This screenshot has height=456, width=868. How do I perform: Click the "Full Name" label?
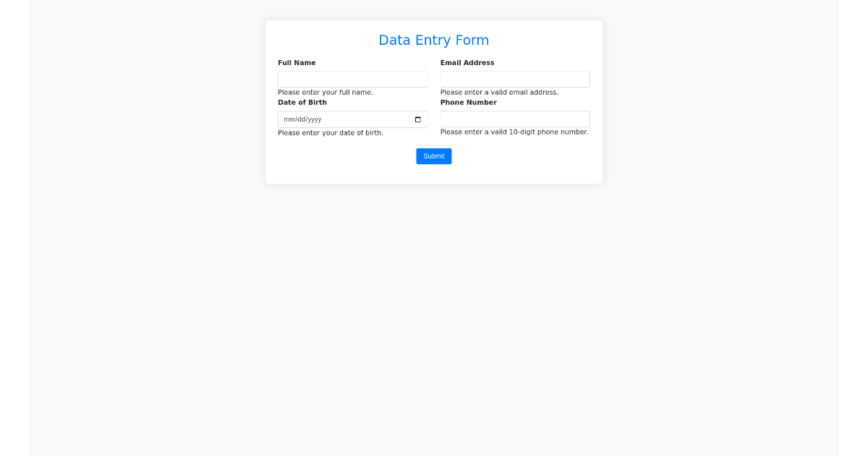(297, 63)
